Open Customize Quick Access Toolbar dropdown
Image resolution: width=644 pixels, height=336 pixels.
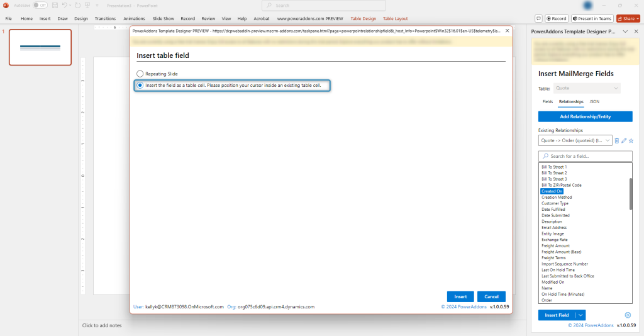97,5
